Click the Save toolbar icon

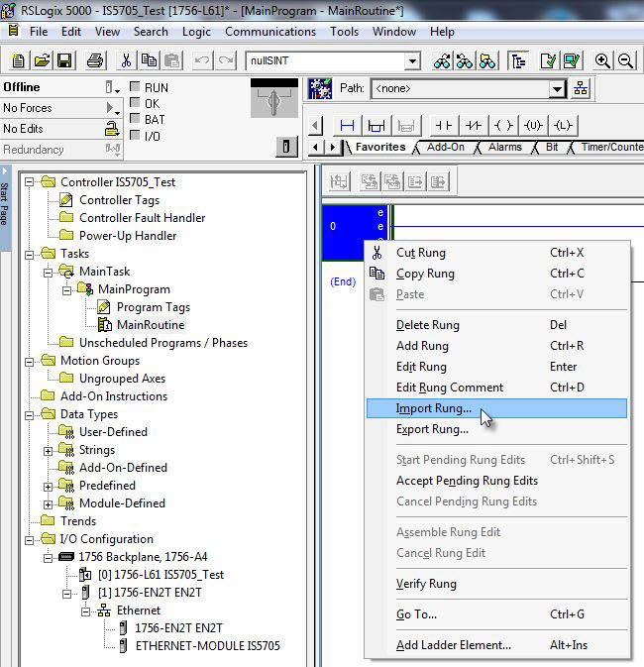pos(64,61)
